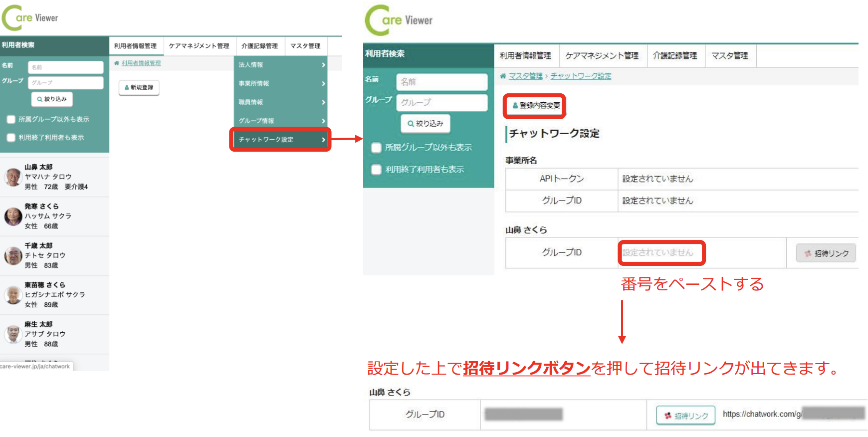Tick 所属グループ以外も表示 on the Chatwork settings screen
The width and height of the screenshot is (868, 437).
[x=377, y=148]
